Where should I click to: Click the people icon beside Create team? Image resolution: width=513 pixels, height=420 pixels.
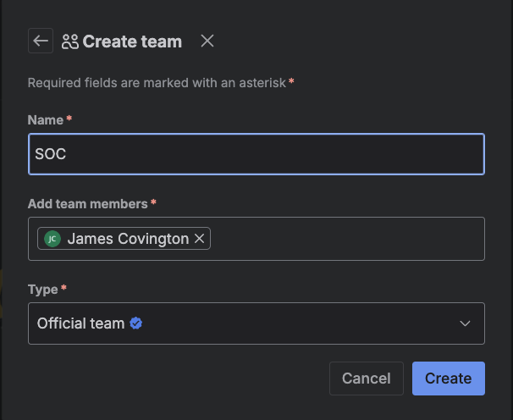tap(70, 41)
